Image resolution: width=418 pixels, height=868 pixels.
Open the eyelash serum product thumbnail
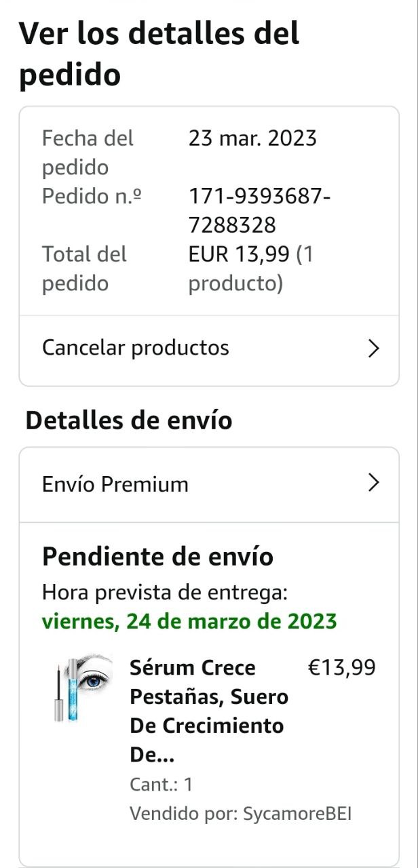[83, 688]
